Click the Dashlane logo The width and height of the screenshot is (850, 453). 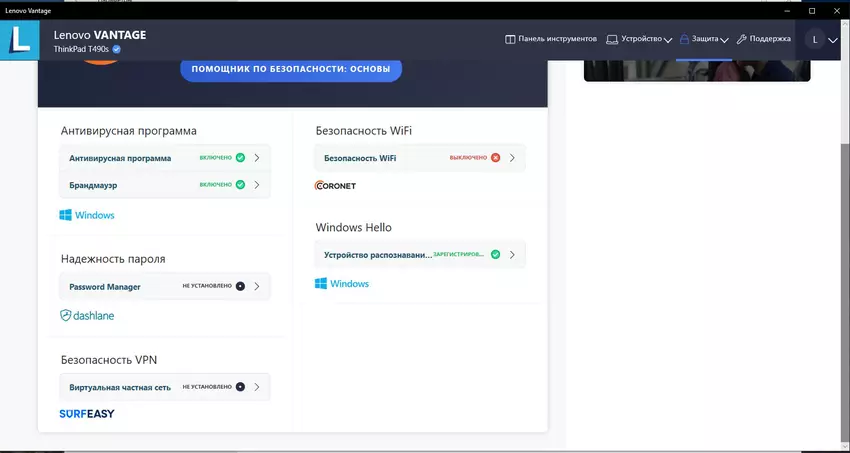87,315
